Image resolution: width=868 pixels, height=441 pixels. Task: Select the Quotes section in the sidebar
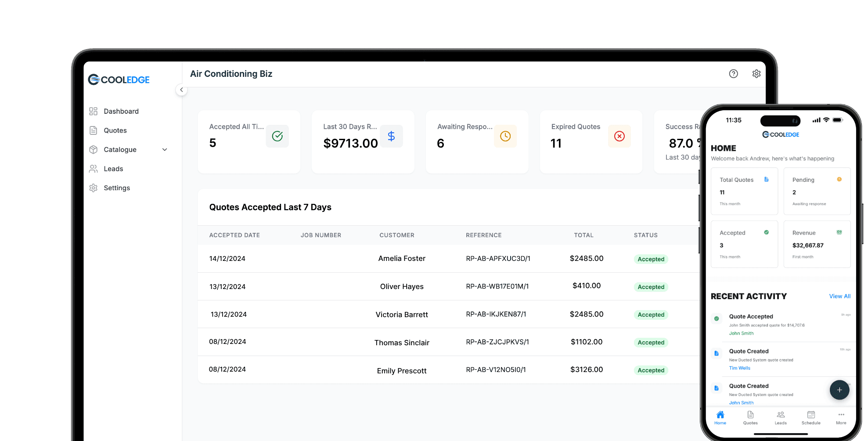pyautogui.click(x=115, y=130)
